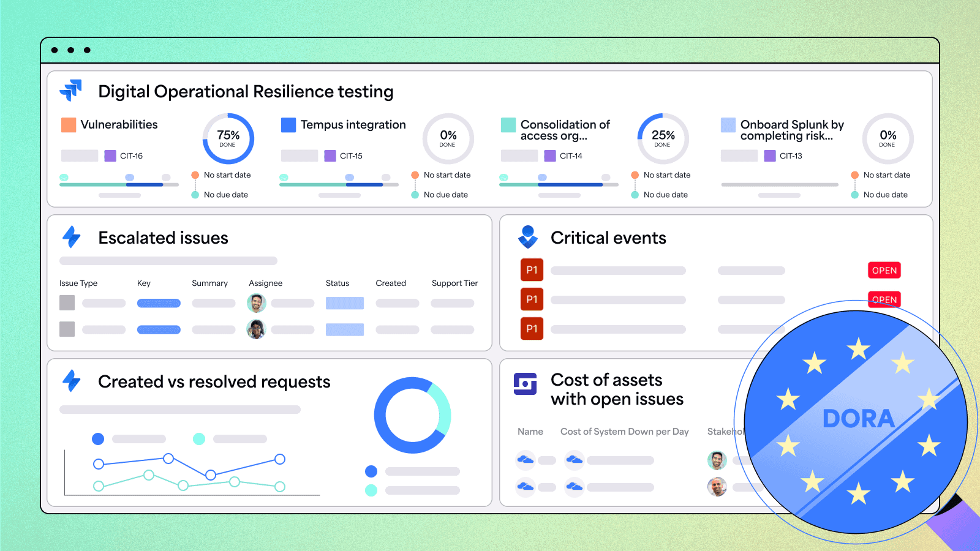The image size is (980, 551).
Task: Open the second blue issue key link
Action: (x=159, y=329)
